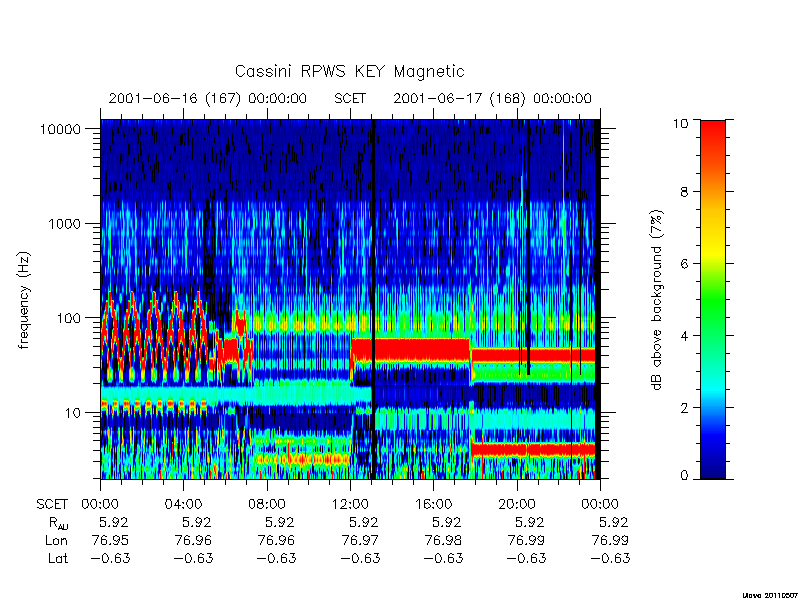Click the 12:00 time tick label

click(350, 505)
